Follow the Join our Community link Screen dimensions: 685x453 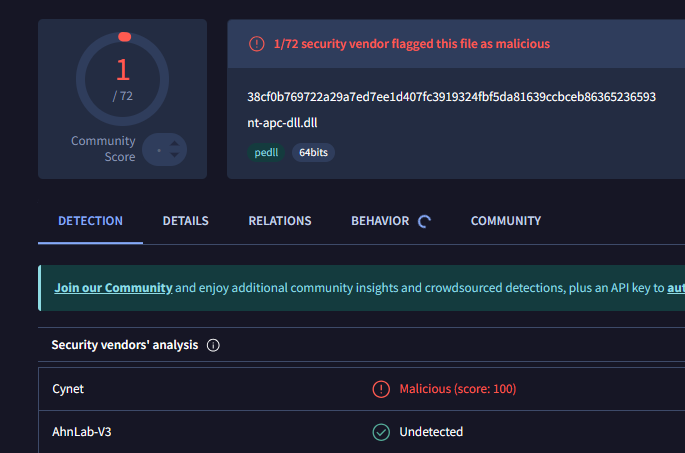click(113, 288)
